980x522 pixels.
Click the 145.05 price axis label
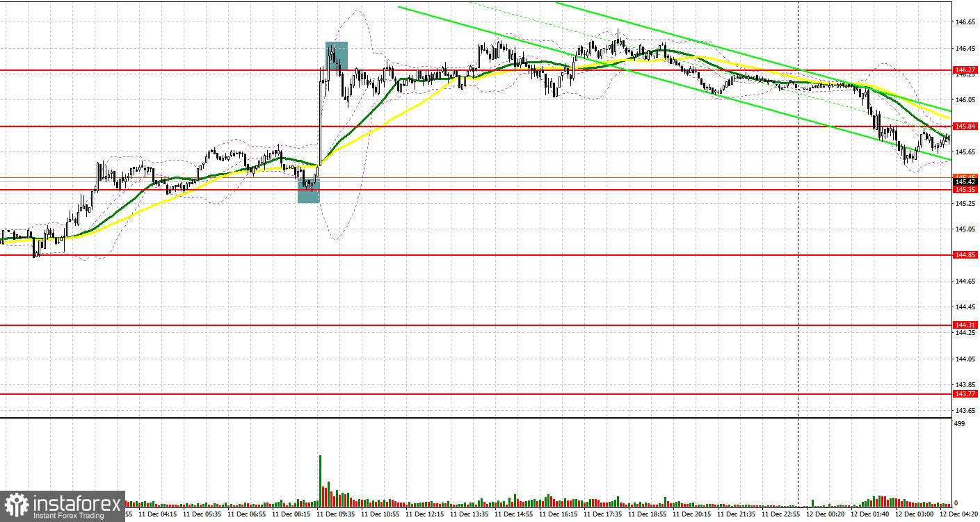click(x=964, y=229)
